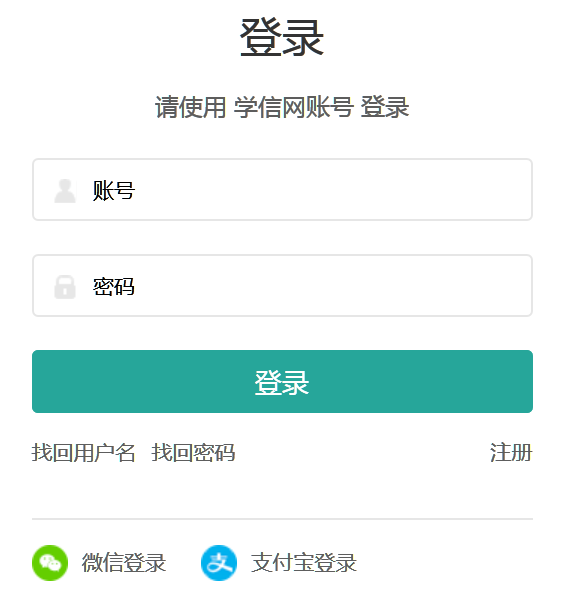
Task: Focus the 密码 password input field
Action: point(282,286)
